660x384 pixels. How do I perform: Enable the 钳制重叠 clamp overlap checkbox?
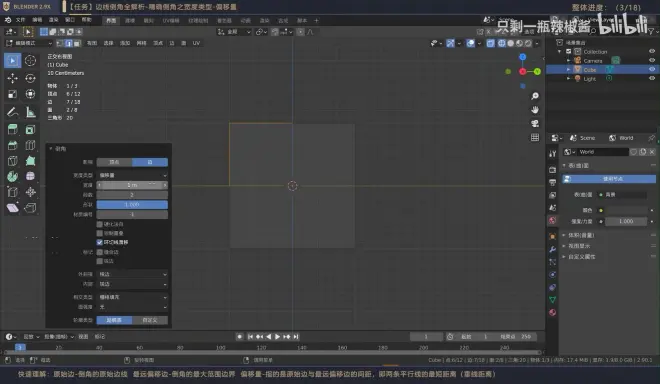[x=100, y=233]
